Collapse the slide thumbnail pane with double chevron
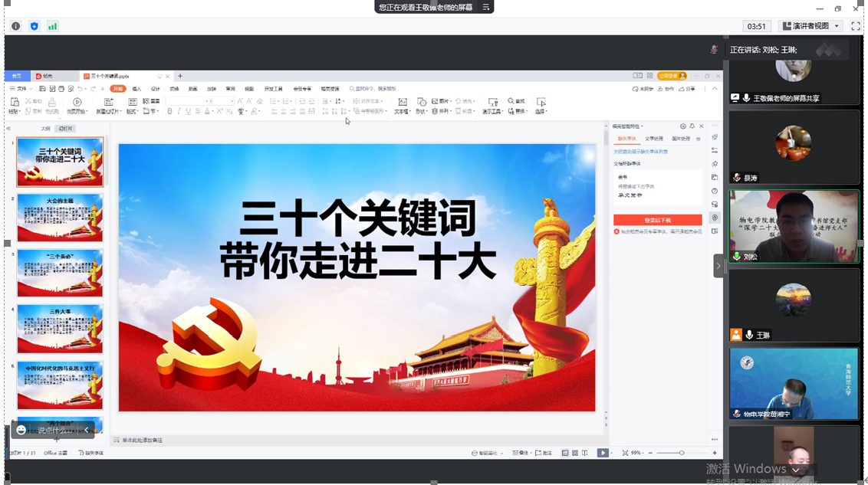This screenshot has width=868, height=485. click(8, 129)
